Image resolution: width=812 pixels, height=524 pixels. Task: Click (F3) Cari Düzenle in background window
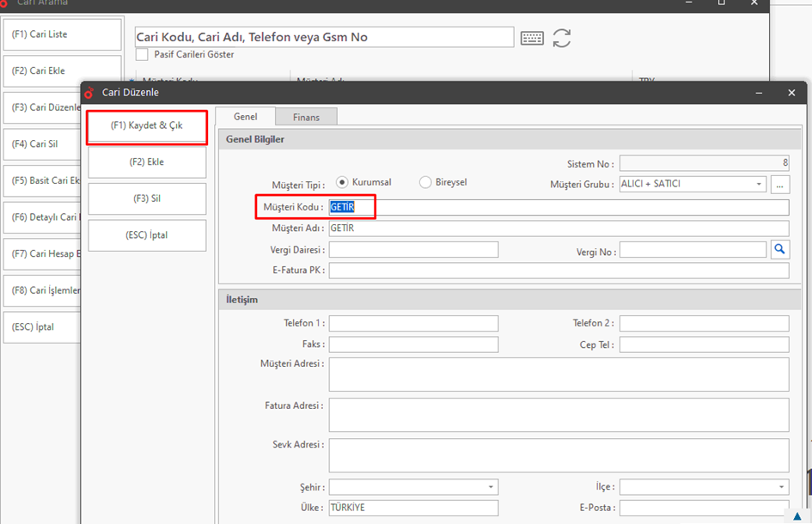point(42,107)
